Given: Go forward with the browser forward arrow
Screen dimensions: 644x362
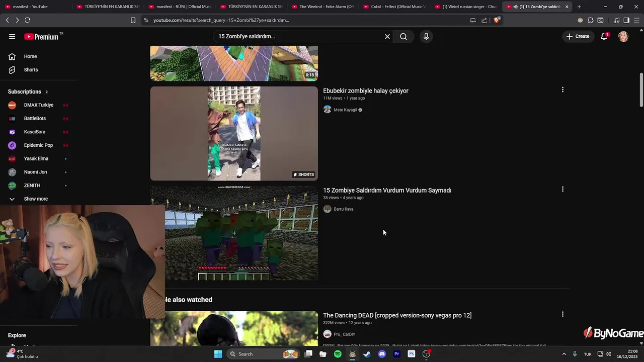Looking at the screenshot, I should click(17, 20).
